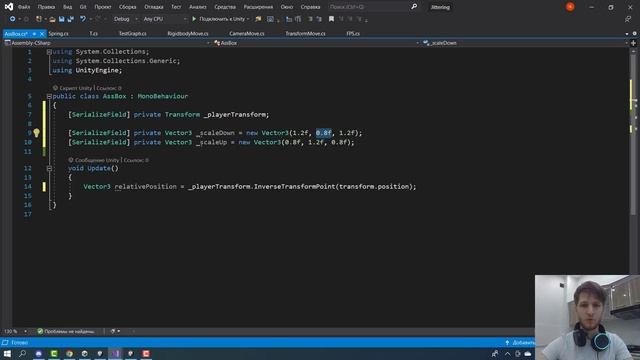This screenshot has width=640, height=360.
Task: Click the Jittering solution name button
Action: click(440, 7)
